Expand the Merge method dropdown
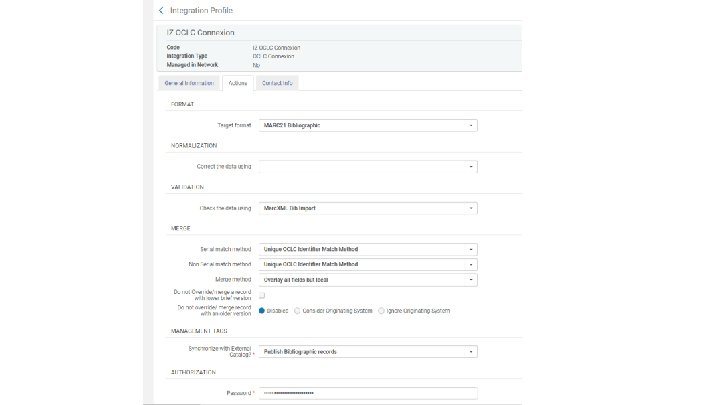 (x=471, y=280)
